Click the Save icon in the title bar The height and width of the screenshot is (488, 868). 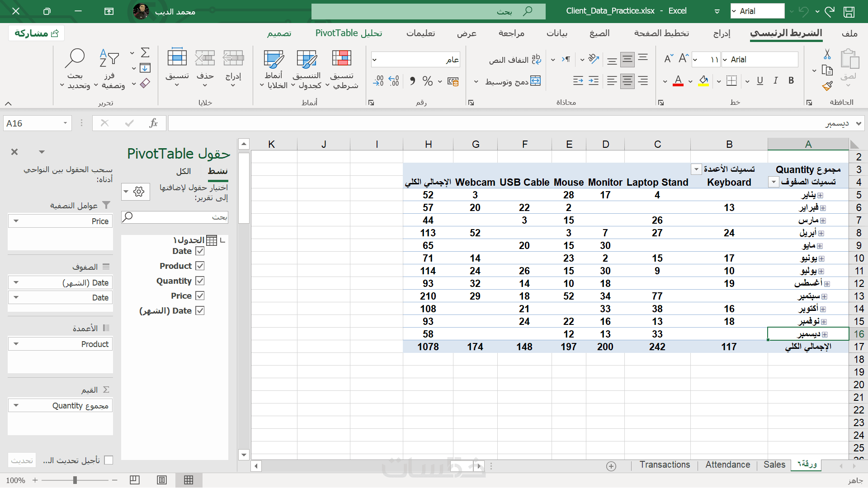849,11
